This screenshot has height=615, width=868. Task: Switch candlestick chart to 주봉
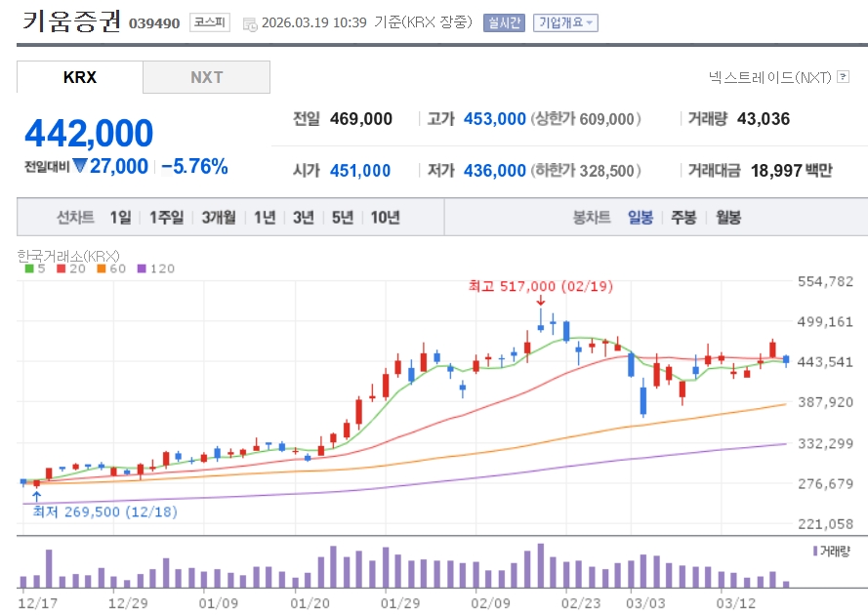coord(683,218)
